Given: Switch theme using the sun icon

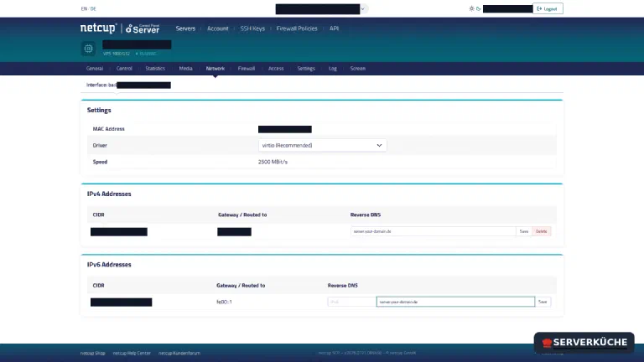Looking at the screenshot, I should [471, 8].
